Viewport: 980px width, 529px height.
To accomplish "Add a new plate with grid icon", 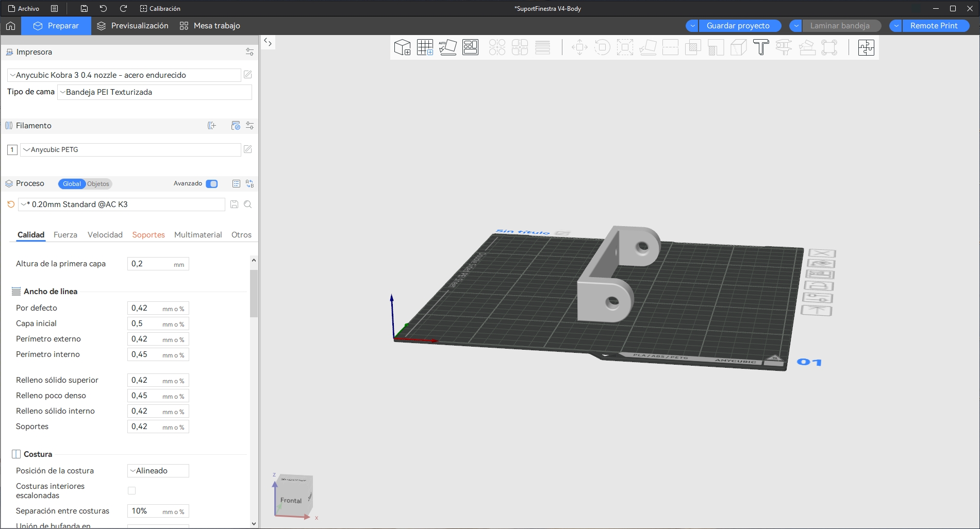I will pyautogui.click(x=425, y=47).
